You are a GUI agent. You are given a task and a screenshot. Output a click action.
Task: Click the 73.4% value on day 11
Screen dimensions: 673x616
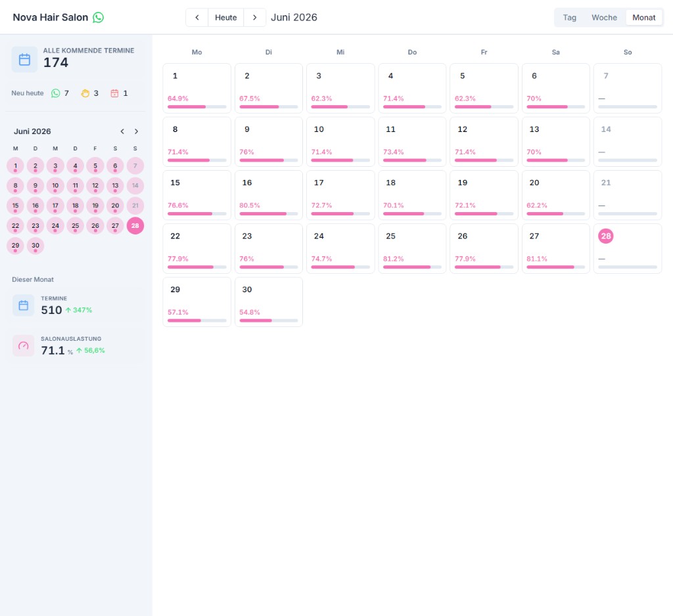[393, 152]
